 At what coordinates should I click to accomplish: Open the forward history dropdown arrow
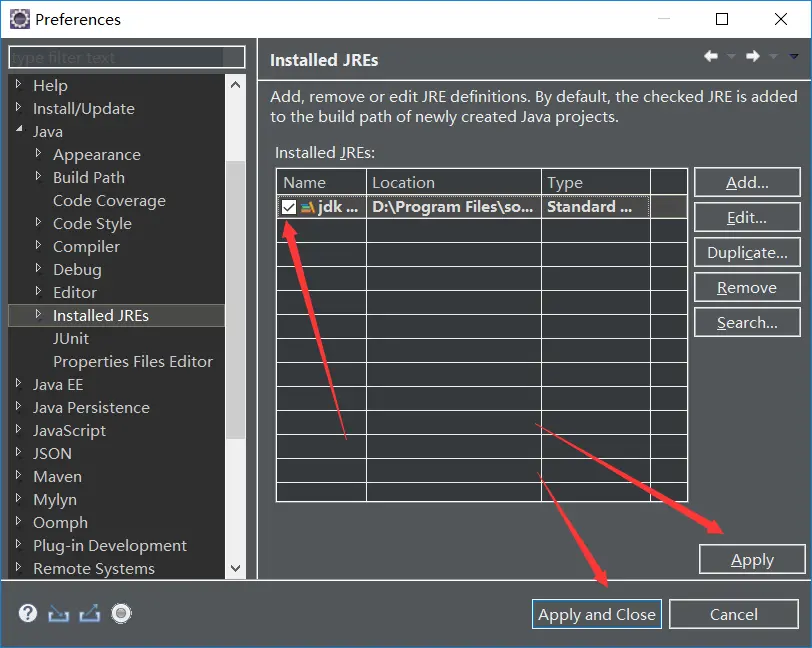coord(773,56)
